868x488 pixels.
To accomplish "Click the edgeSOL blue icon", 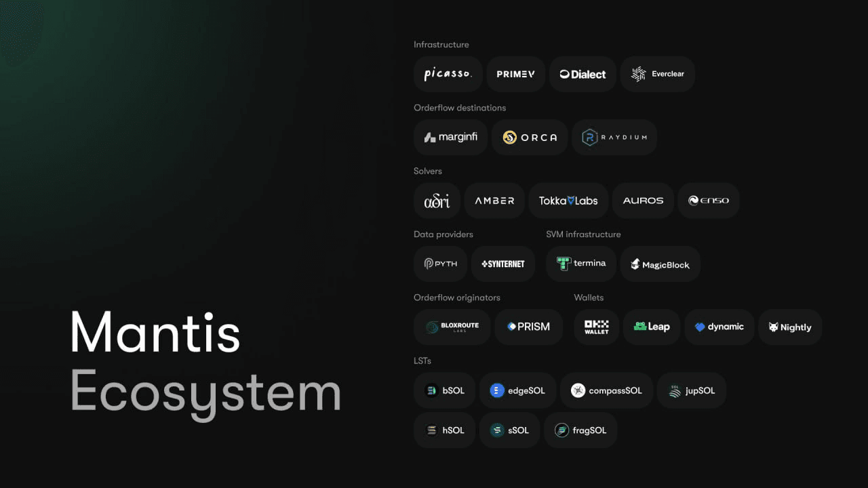I will (x=497, y=390).
